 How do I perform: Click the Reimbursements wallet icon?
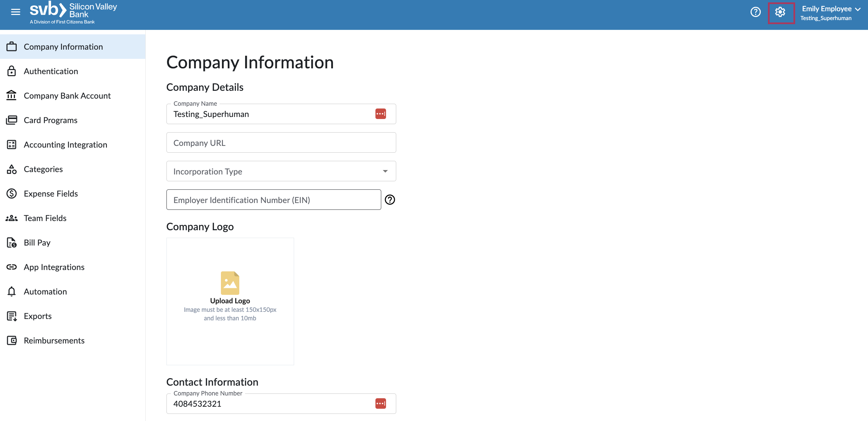pyautogui.click(x=12, y=340)
